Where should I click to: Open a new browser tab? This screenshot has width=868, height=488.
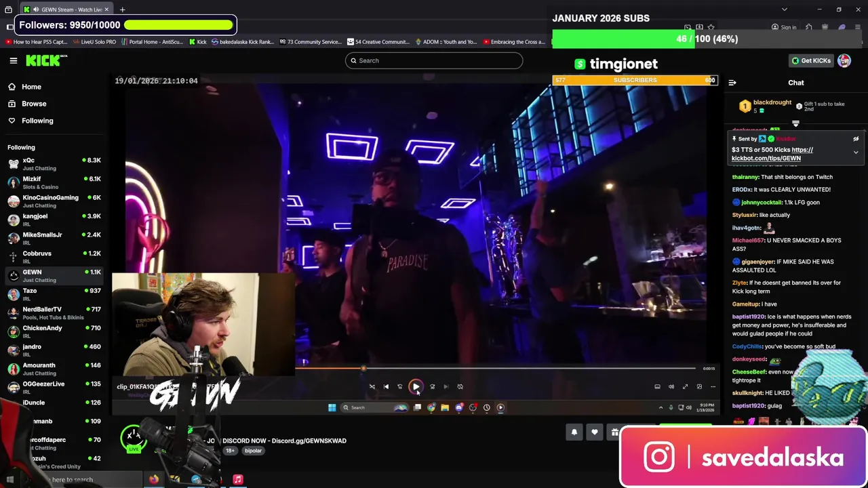(x=123, y=9)
